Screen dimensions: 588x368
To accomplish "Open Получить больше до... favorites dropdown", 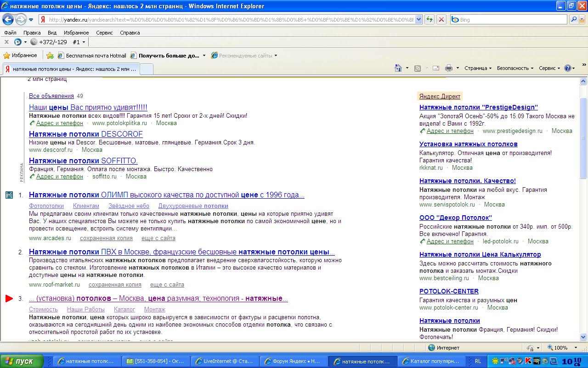I will pyautogui.click(x=168, y=56).
